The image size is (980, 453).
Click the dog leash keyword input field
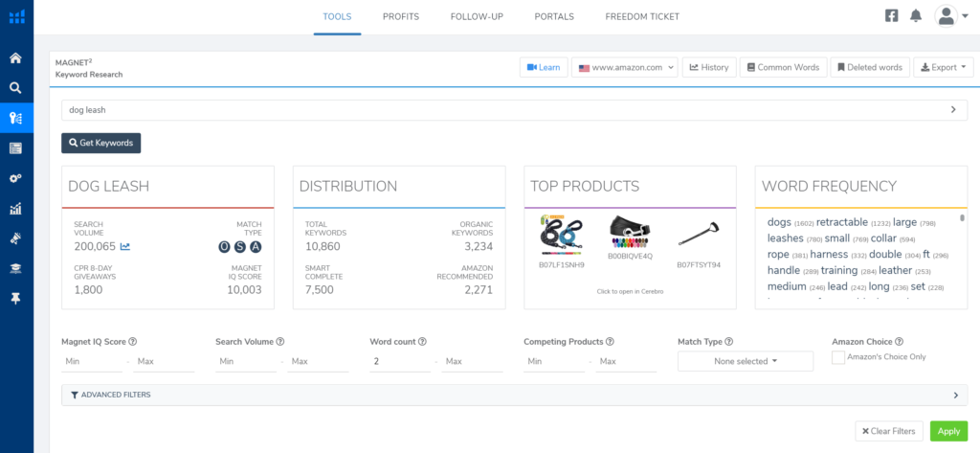[x=514, y=109]
